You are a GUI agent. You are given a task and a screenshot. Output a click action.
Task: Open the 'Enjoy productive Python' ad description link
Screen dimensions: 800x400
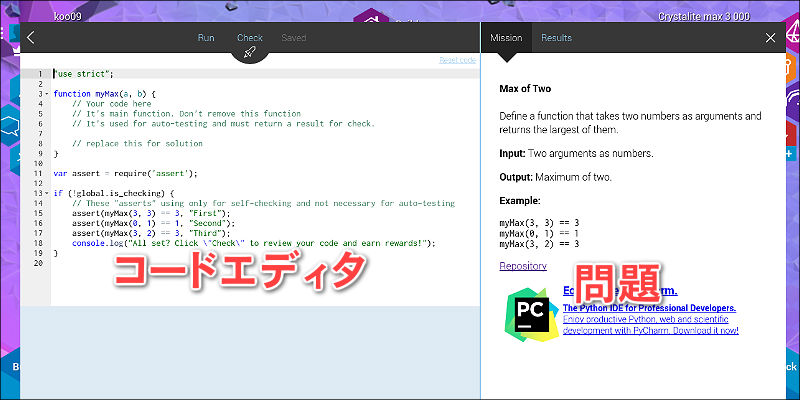[651, 325]
